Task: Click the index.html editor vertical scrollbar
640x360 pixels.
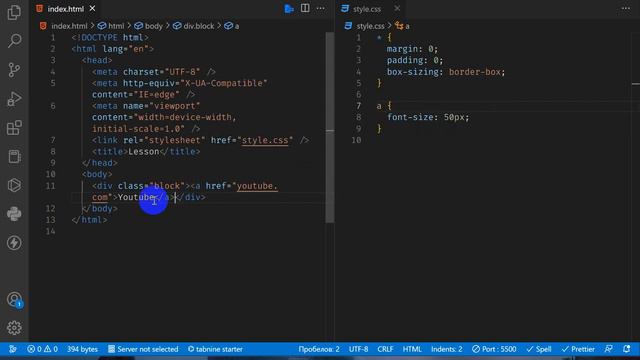Action: pyautogui.click(x=330, y=127)
